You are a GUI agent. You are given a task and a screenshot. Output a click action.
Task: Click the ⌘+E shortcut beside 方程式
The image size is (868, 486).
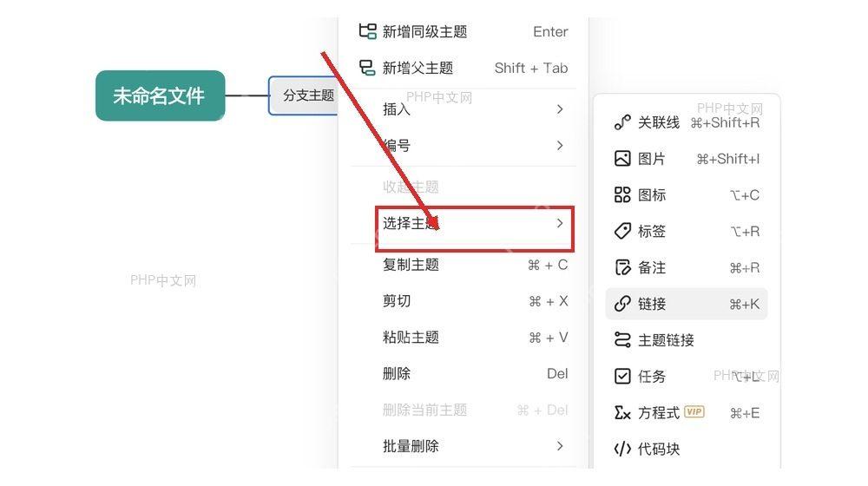click(745, 413)
